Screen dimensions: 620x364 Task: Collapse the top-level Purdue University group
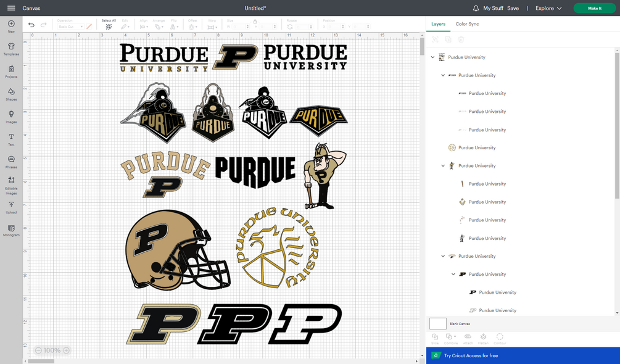pyautogui.click(x=432, y=57)
